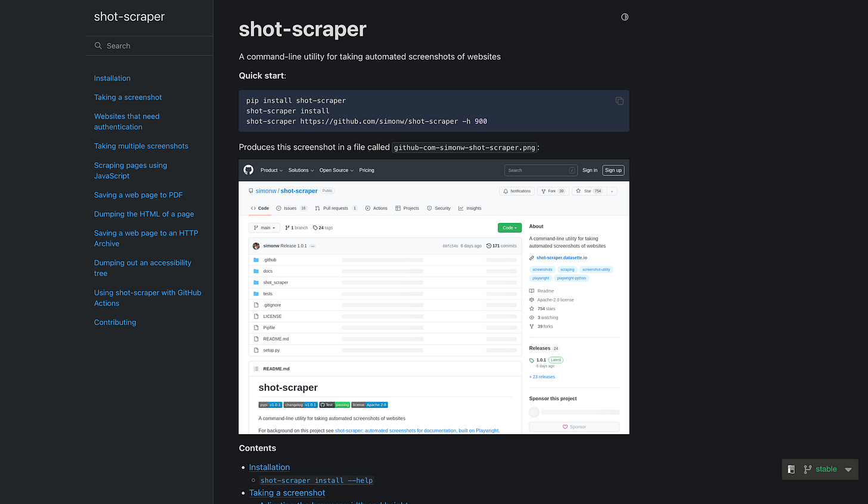Image resolution: width=868 pixels, height=504 pixels.
Task: Copy the quick start code block
Action: (x=619, y=101)
